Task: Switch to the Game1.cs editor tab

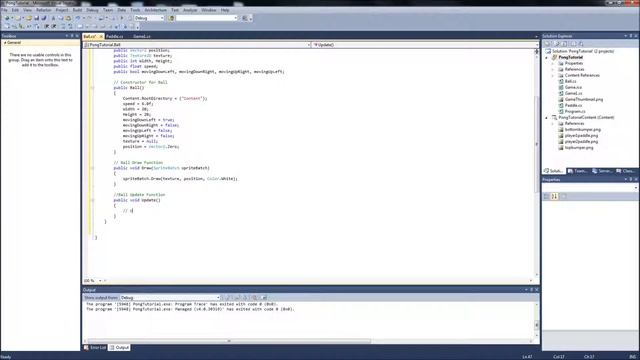Action: (x=142, y=36)
